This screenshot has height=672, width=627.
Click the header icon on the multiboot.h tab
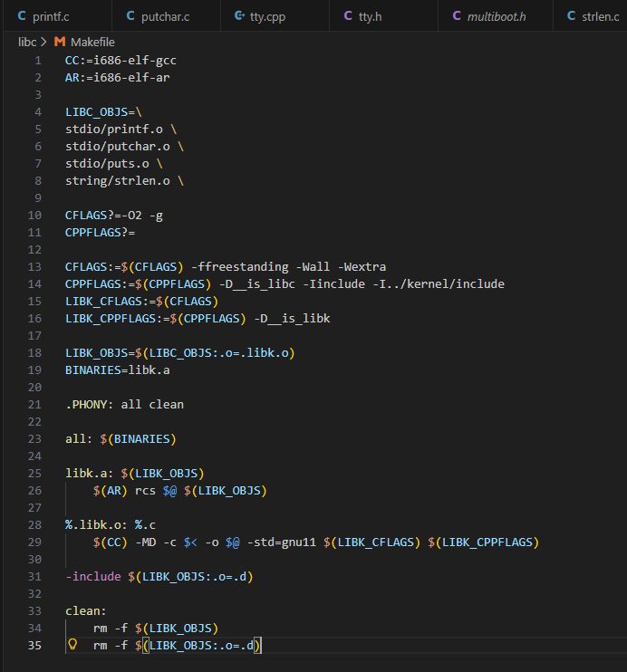click(457, 16)
